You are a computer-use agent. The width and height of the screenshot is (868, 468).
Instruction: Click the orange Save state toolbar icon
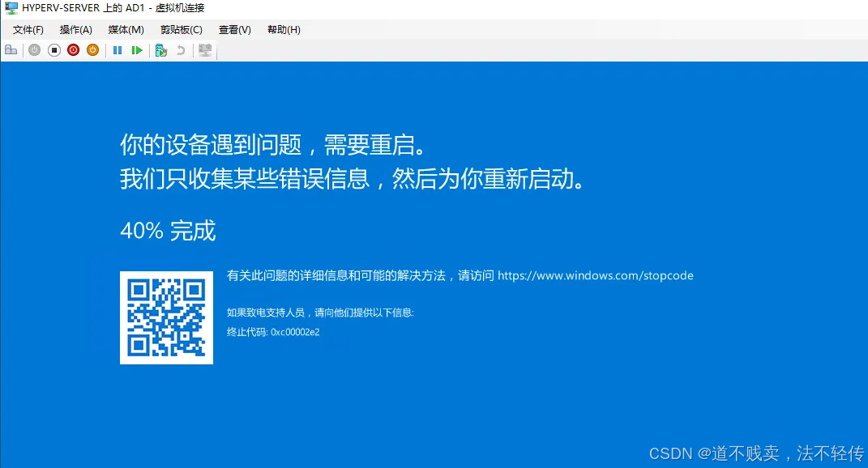92,50
